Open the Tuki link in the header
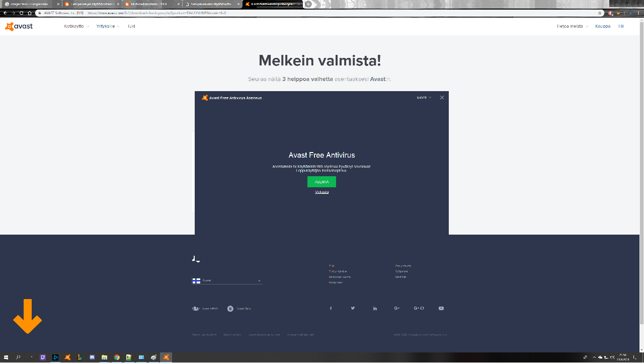Image resolution: width=644 pixels, height=363 pixels. 131,26
